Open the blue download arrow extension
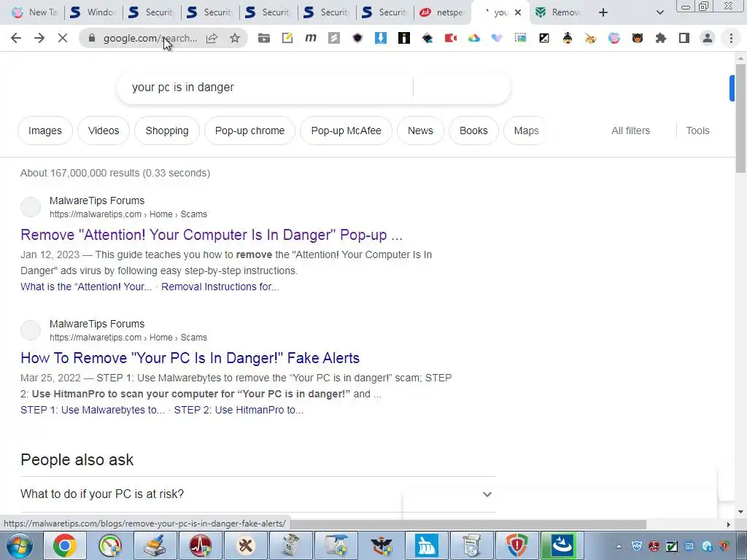This screenshot has height=560, width=747. click(x=381, y=38)
